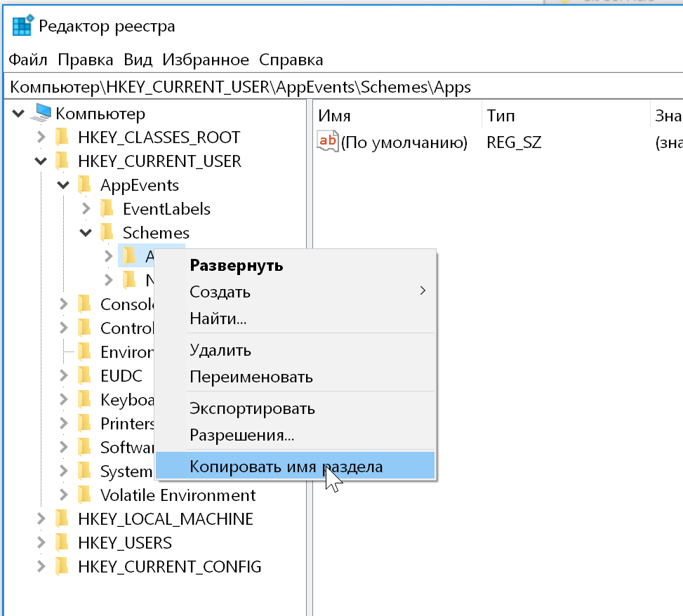Click the Volatile Environment folder icon
This screenshot has height=616, width=683.
84,495
